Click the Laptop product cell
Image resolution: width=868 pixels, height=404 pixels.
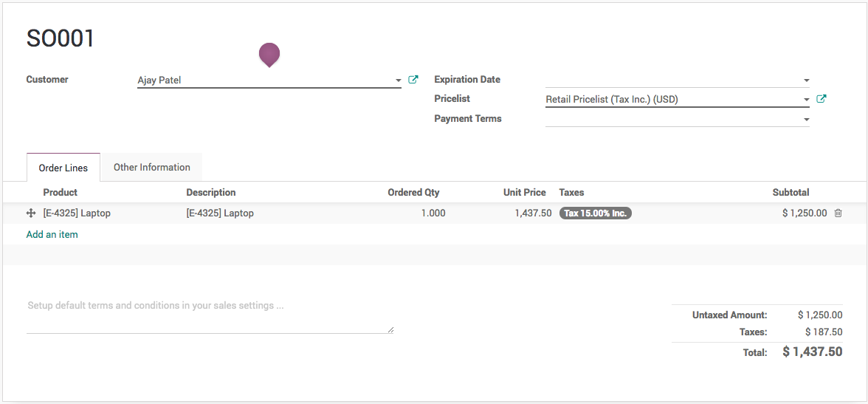click(x=77, y=213)
